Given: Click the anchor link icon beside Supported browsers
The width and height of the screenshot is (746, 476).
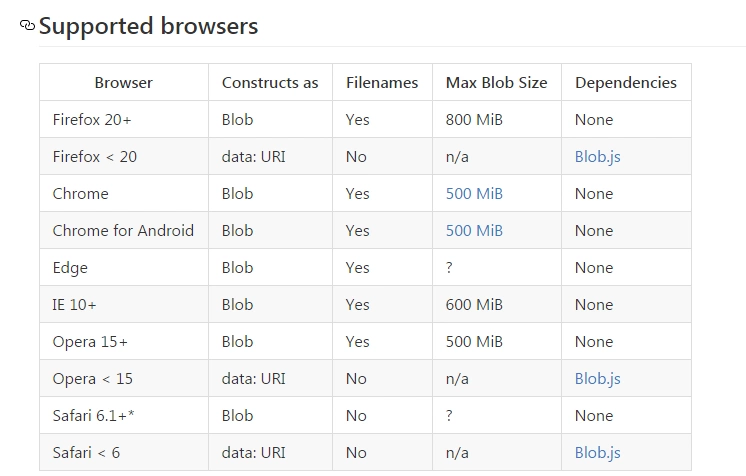Looking at the screenshot, I should pos(27,26).
